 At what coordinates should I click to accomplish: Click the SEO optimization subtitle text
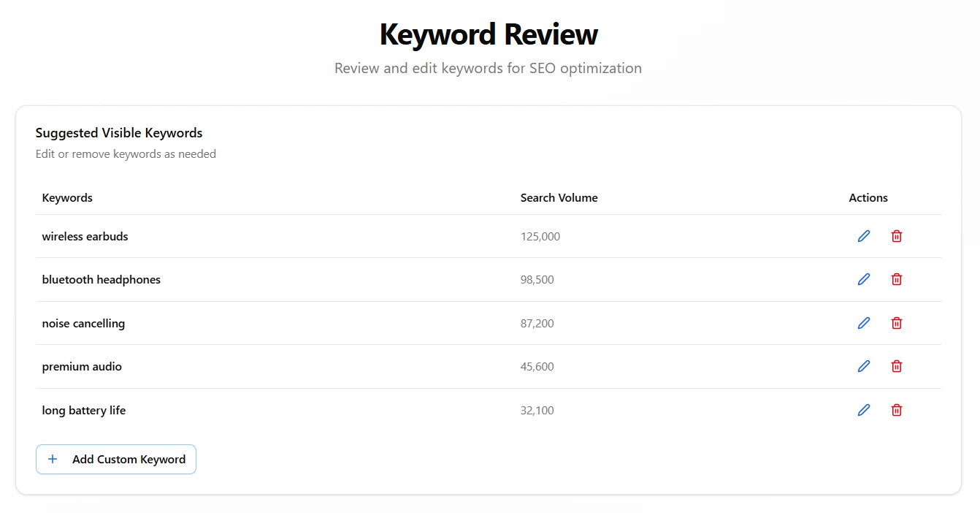[488, 68]
